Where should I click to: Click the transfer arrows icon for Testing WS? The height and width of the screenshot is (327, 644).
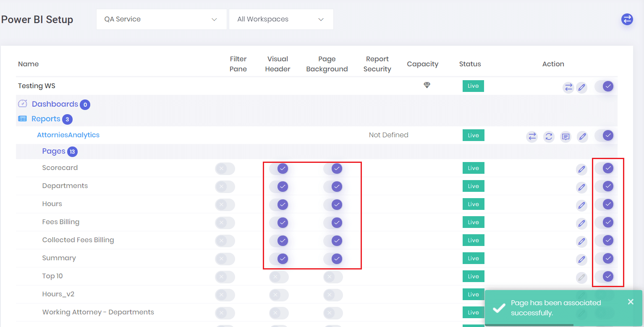coord(568,87)
